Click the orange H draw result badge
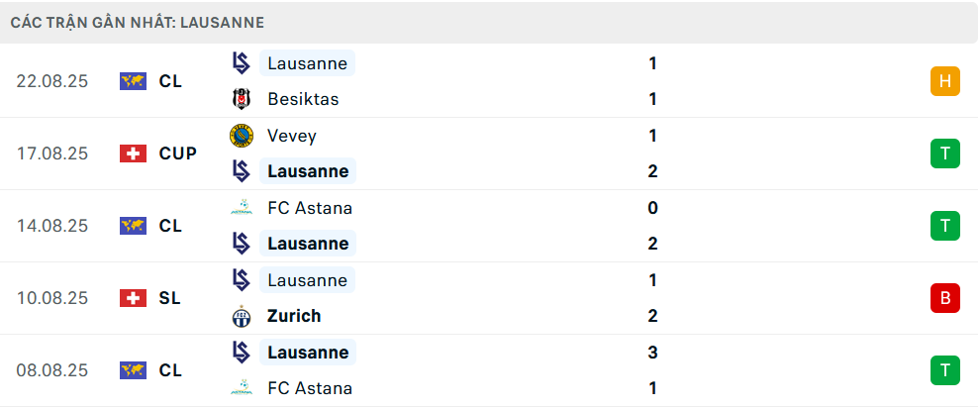Screen dimensions: 980x408 click(x=944, y=81)
